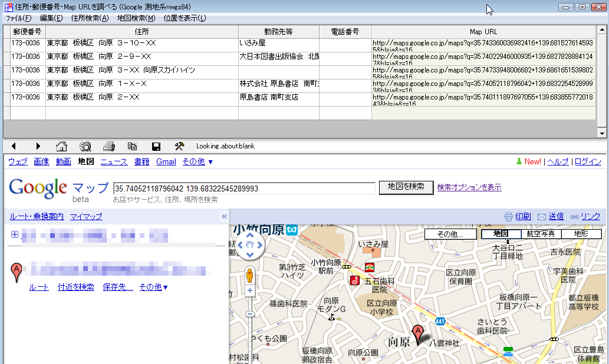Select the いさみ屋 cell in the table
The height and width of the screenshot is (364, 609).
(x=279, y=45)
